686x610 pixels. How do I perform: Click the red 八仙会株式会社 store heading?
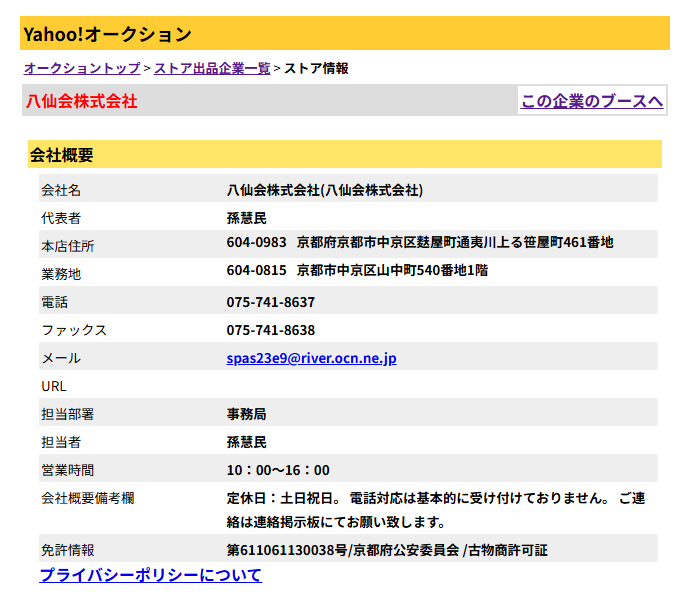[82, 101]
